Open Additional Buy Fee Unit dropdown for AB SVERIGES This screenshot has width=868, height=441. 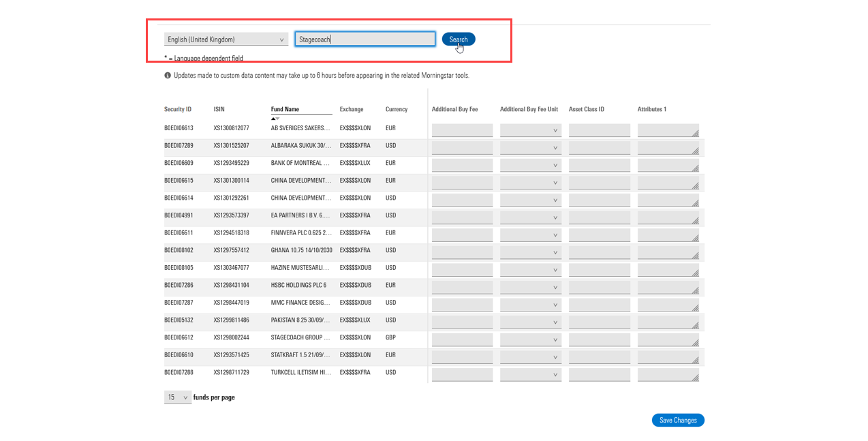[531, 130]
